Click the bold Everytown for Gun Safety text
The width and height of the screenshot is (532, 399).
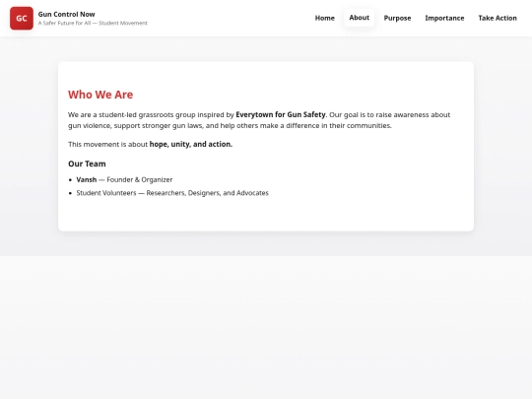[281, 114]
